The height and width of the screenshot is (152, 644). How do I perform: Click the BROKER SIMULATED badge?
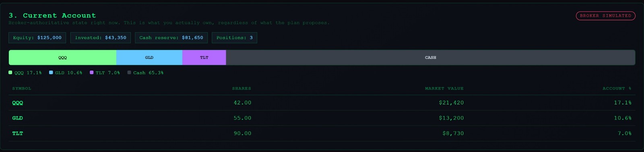tap(605, 16)
